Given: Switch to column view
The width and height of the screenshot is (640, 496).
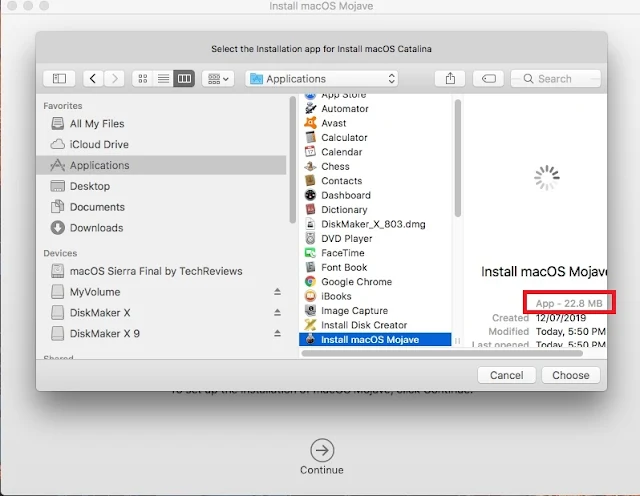Looking at the screenshot, I should pyautogui.click(x=184, y=78).
